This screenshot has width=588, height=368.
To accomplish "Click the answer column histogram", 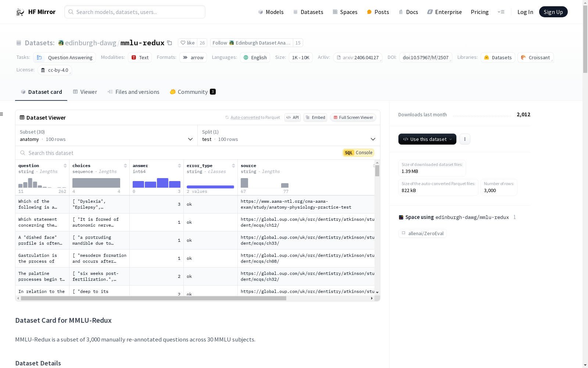I will 157,183.
